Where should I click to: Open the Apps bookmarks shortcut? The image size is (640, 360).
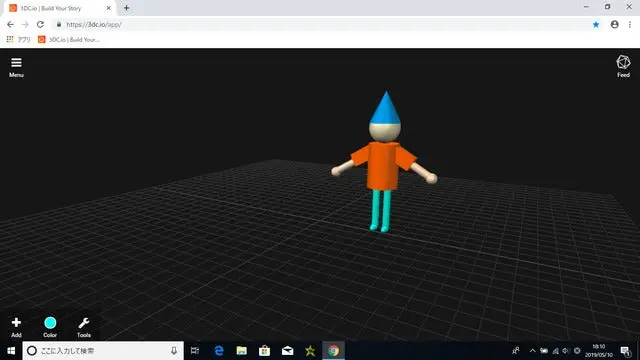click(18, 40)
